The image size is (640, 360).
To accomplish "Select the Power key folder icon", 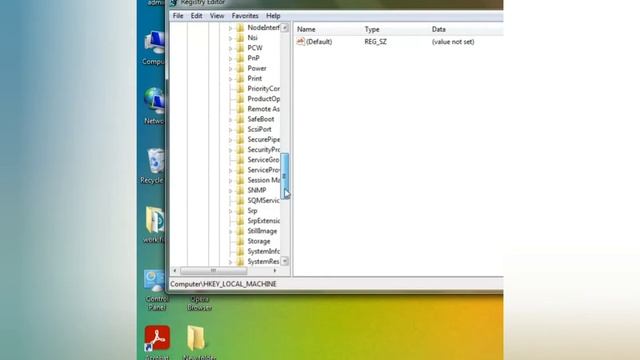I will (240, 69).
